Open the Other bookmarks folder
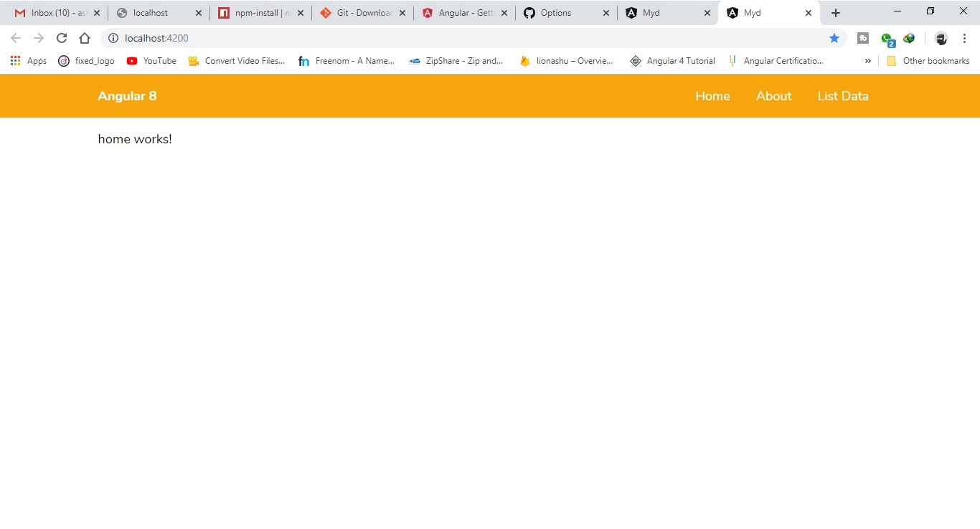 pyautogui.click(x=929, y=61)
